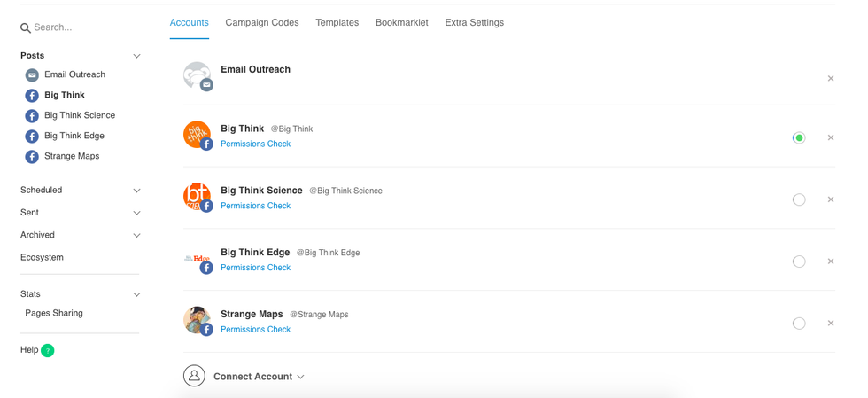Remove the Big Think Edge account with X

830,261
